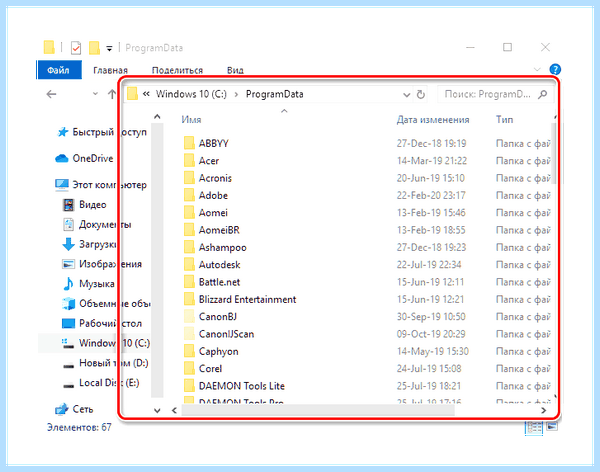The image size is (600, 472).
Task: Click the search magnifier icon
Action: 542,94
